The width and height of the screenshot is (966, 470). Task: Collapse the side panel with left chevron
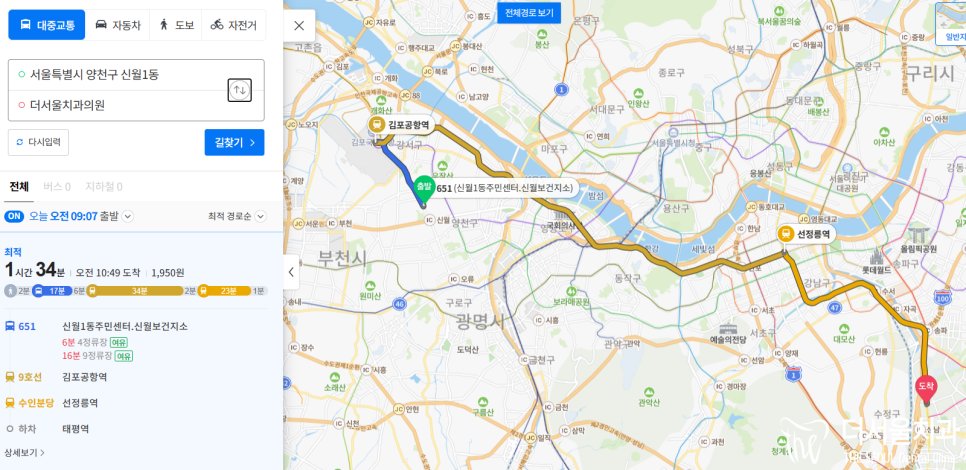291,272
